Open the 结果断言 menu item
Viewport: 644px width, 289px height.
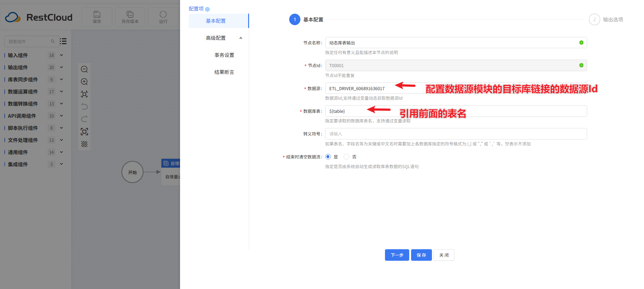(224, 72)
